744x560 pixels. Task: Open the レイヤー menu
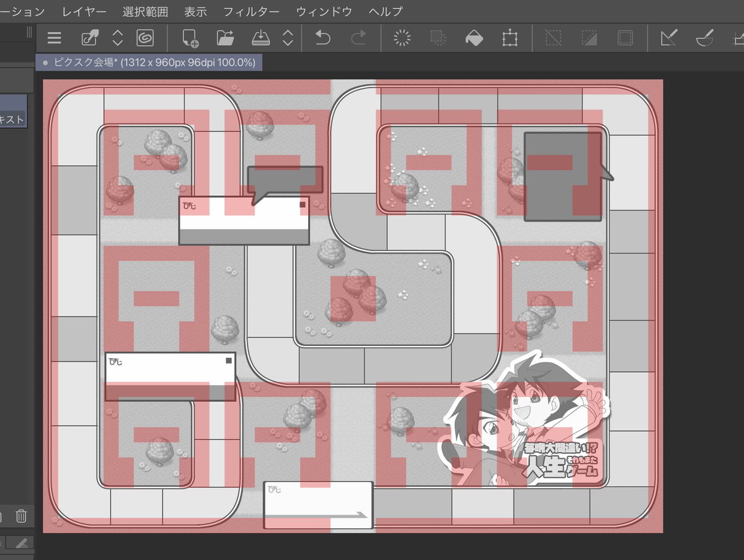(84, 11)
